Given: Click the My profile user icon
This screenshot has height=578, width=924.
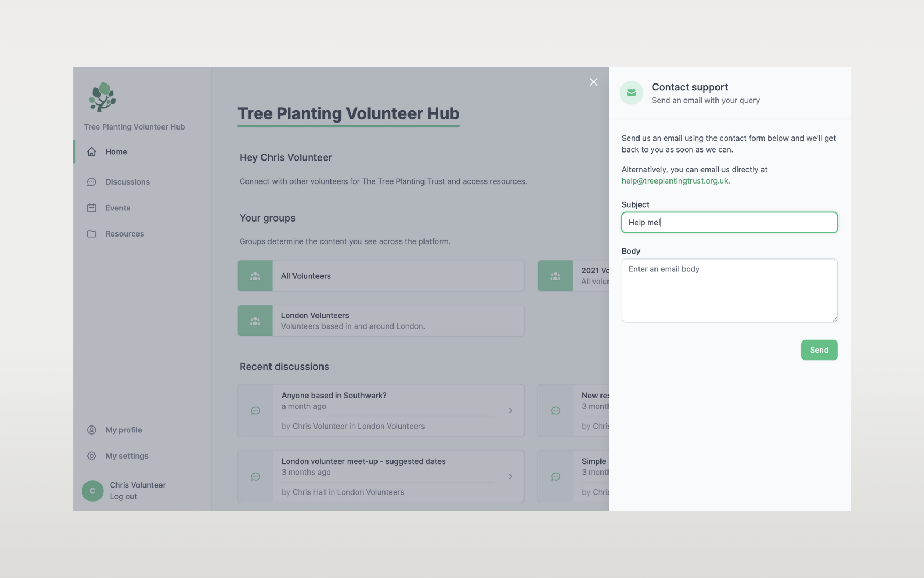Looking at the screenshot, I should 91,430.
